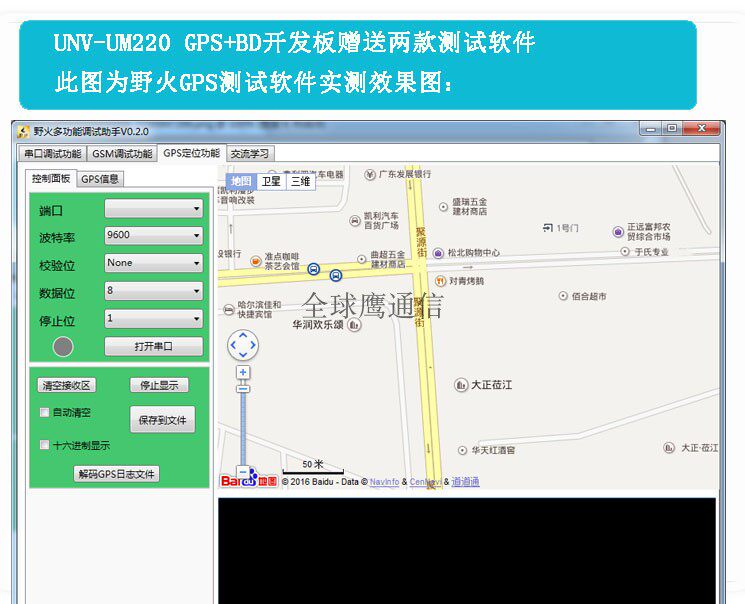The width and height of the screenshot is (745, 604).
Task: Enable the 自动清空 checkbox
Action: tap(45, 412)
